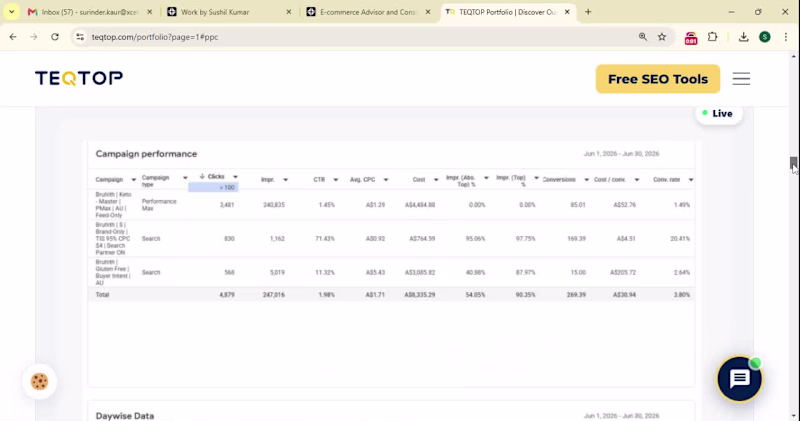Close the Gmail Inbox tab

[x=149, y=12]
